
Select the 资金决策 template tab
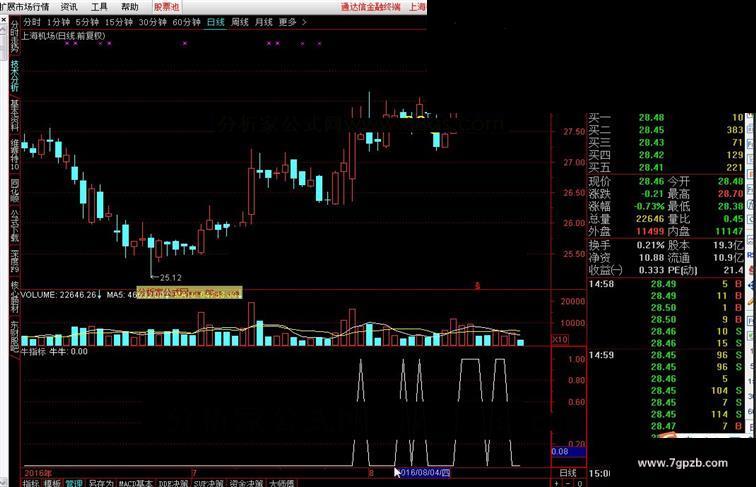pyautogui.click(x=246, y=483)
